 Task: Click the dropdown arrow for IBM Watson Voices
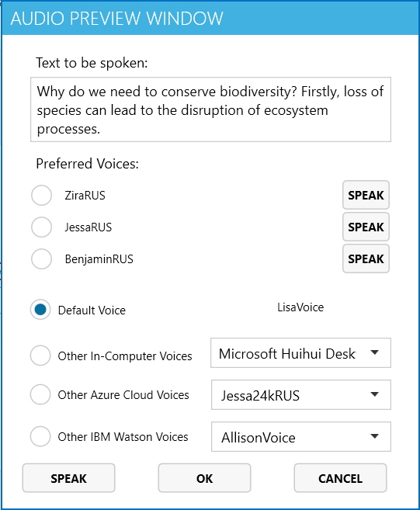(375, 436)
